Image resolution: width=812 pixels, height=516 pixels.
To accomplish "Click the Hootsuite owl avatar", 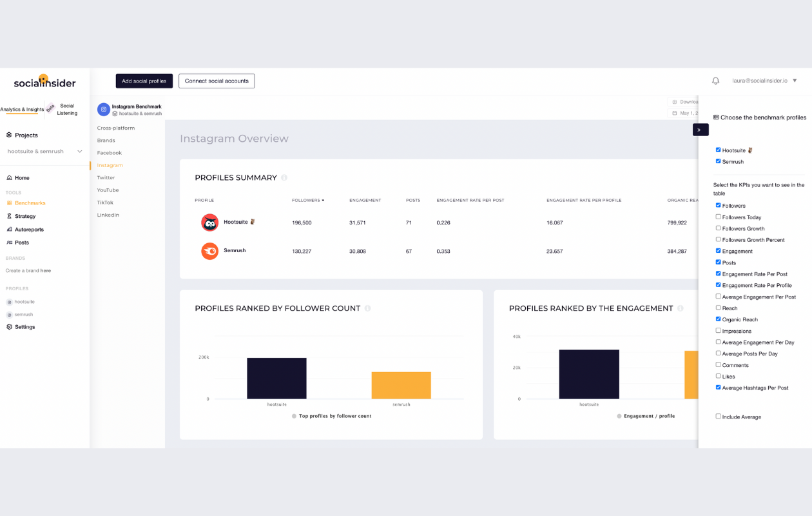I will (x=209, y=223).
